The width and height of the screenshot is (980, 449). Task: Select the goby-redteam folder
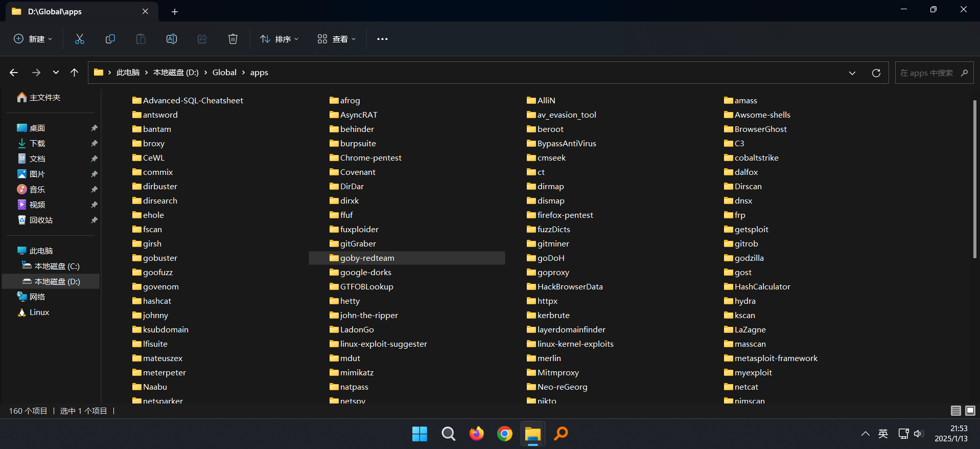[x=407, y=258]
